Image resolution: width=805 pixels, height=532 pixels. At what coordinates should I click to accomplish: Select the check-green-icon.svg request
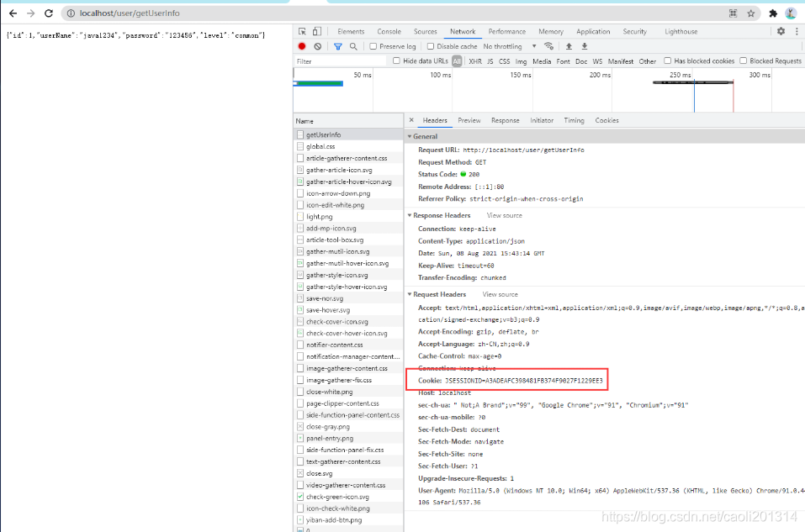pos(348,497)
